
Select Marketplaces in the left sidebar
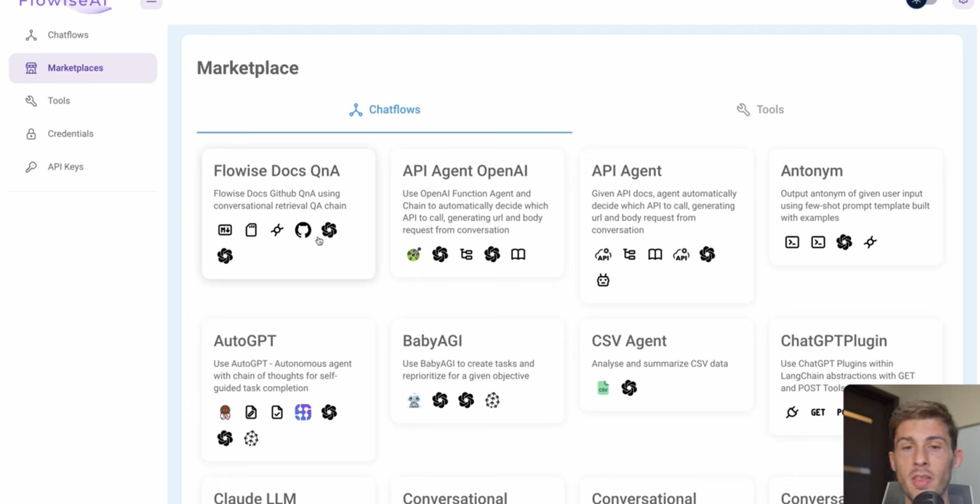coord(83,68)
